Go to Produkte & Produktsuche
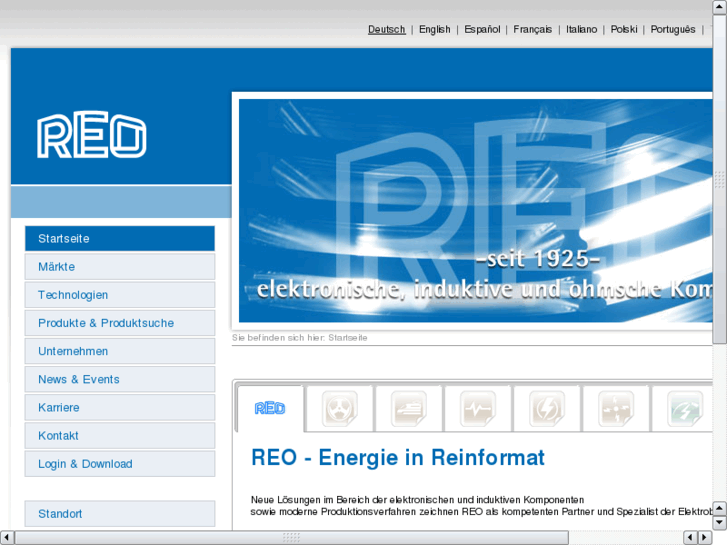Screen dimensions: 727x545 [x=120, y=323]
